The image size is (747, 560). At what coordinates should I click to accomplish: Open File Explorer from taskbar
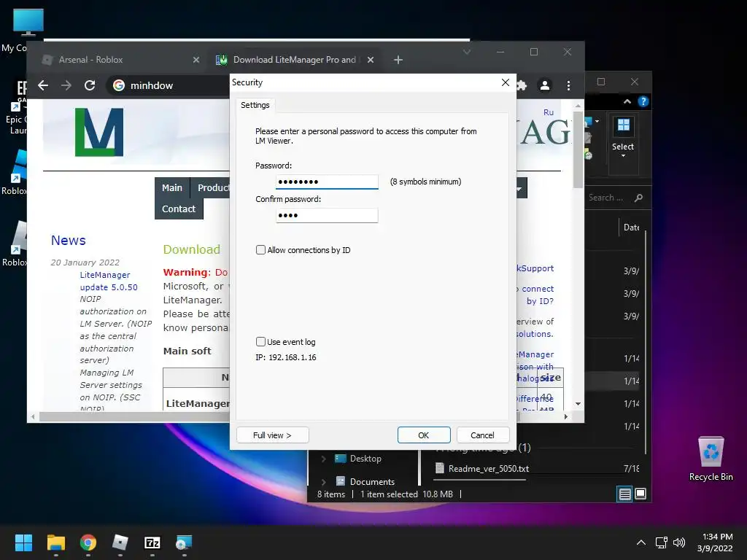[x=55, y=542]
